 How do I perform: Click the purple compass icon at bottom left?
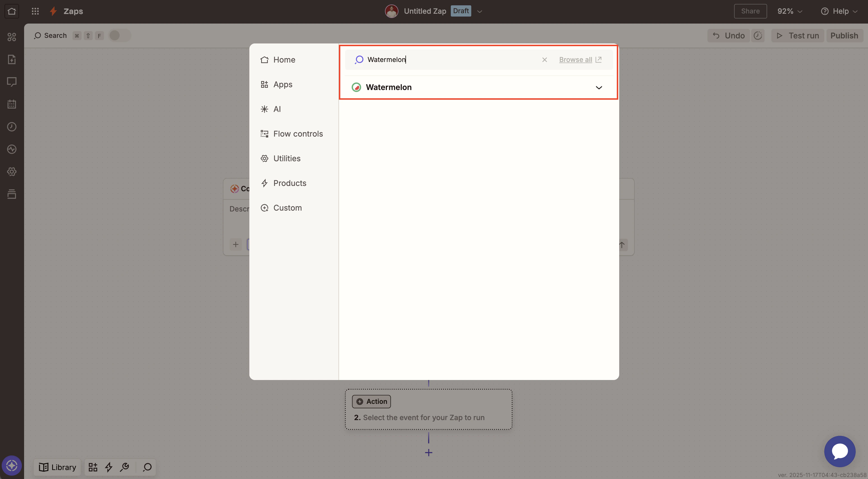pos(12,466)
